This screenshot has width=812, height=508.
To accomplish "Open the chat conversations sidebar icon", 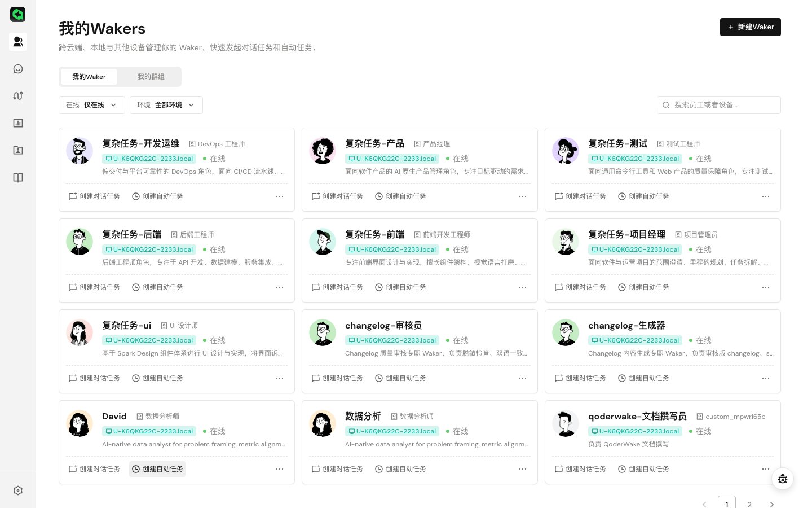I will pyautogui.click(x=18, y=69).
